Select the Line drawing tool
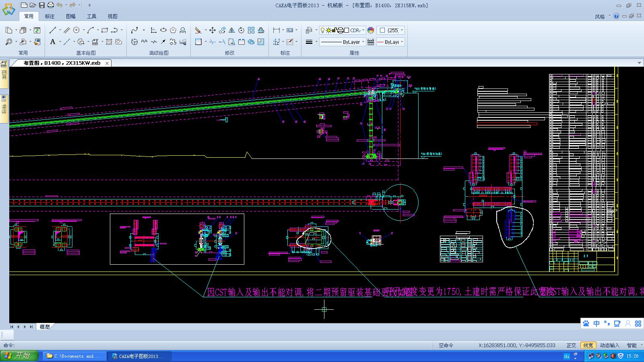The height and width of the screenshot is (362, 644). [x=53, y=30]
